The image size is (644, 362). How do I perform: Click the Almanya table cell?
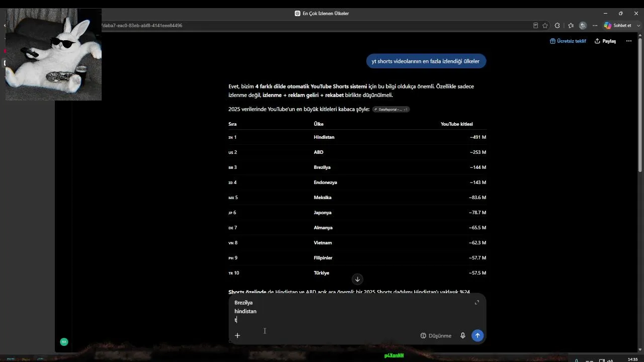[323, 228]
